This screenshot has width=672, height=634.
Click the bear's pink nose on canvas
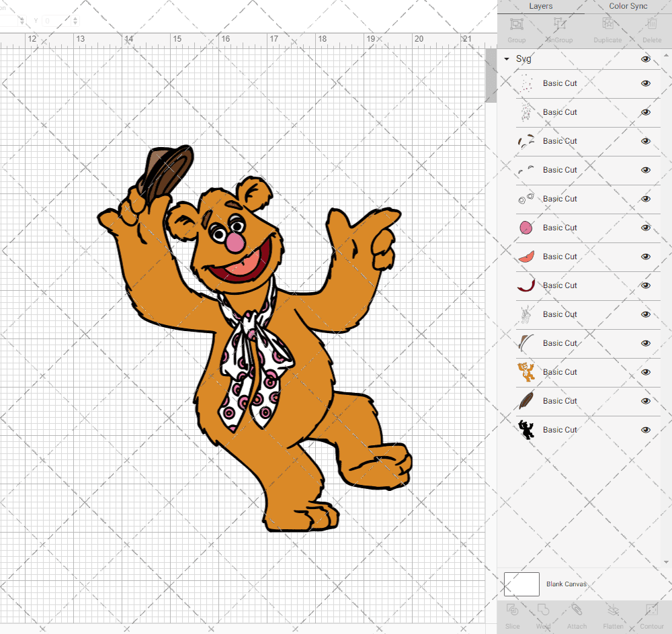point(235,242)
